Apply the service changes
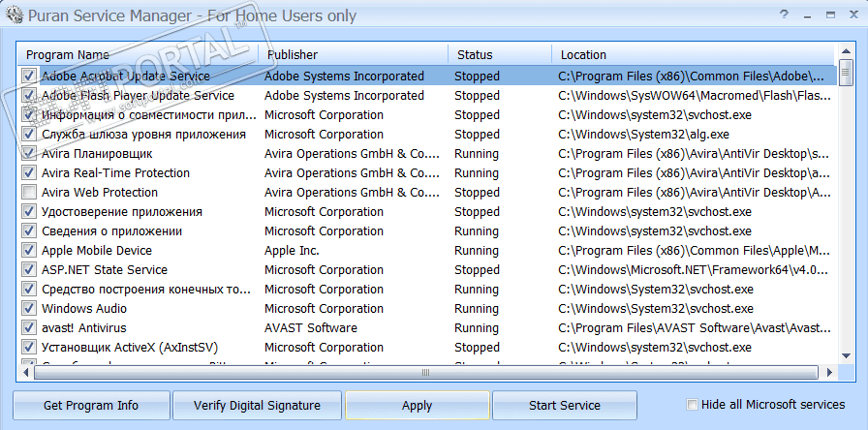 click(x=417, y=405)
